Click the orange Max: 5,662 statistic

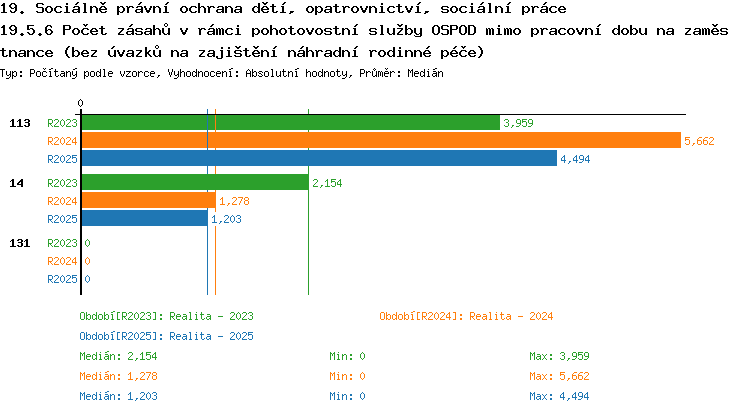(x=559, y=376)
